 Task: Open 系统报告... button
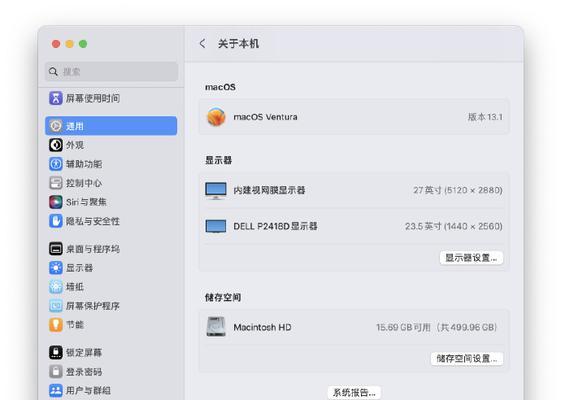[354, 392]
